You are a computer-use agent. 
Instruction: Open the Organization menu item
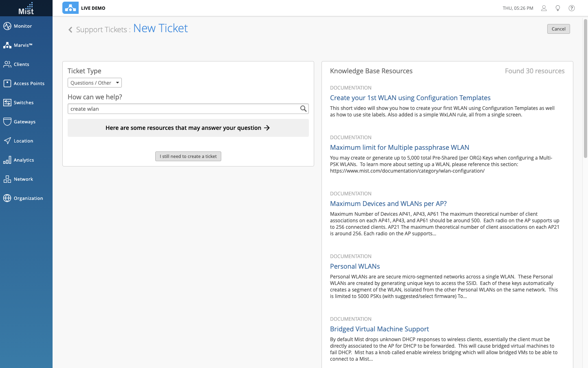[28, 198]
